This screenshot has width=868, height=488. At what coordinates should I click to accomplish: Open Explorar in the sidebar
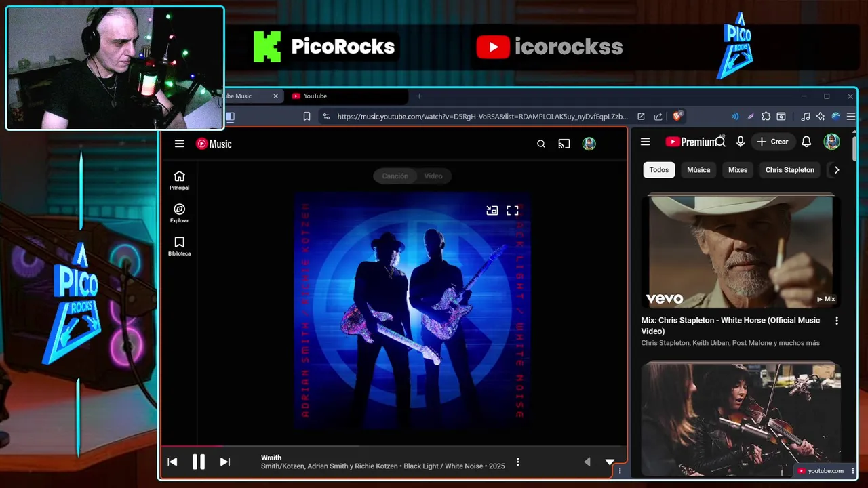(179, 213)
